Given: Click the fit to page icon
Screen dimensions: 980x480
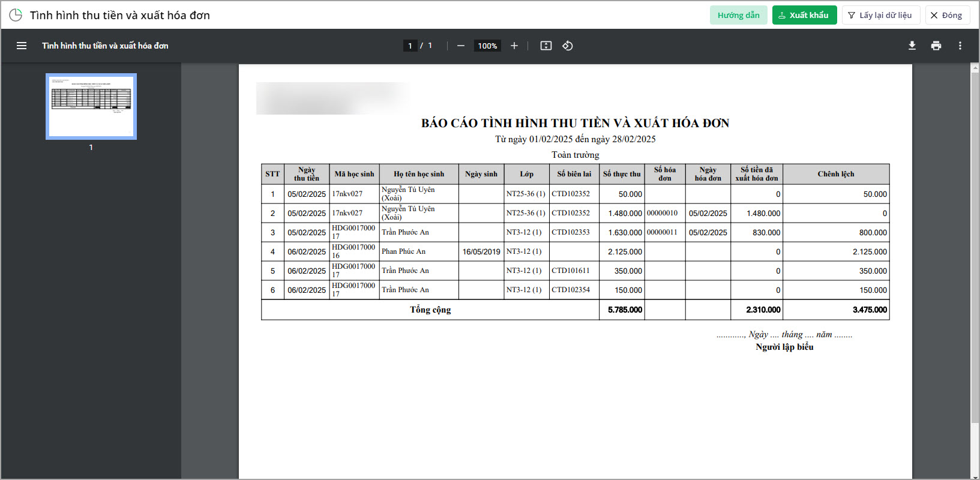Looking at the screenshot, I should pos(546,46).
